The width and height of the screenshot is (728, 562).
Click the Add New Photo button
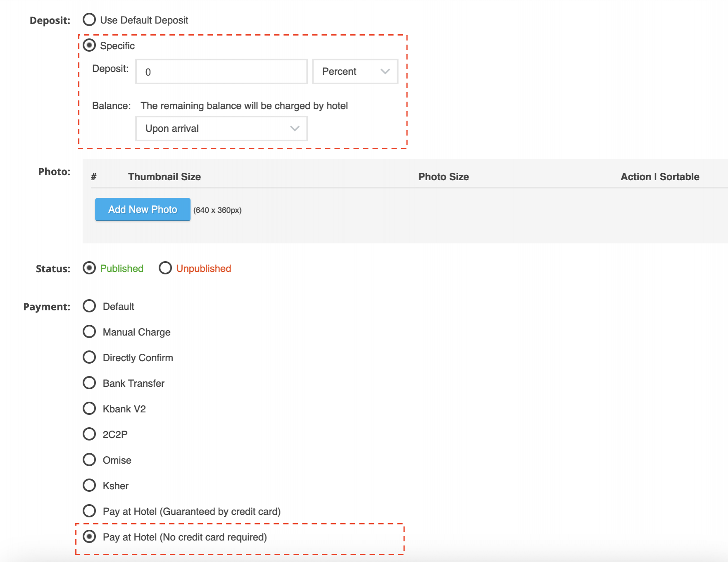tap(143, 210)
